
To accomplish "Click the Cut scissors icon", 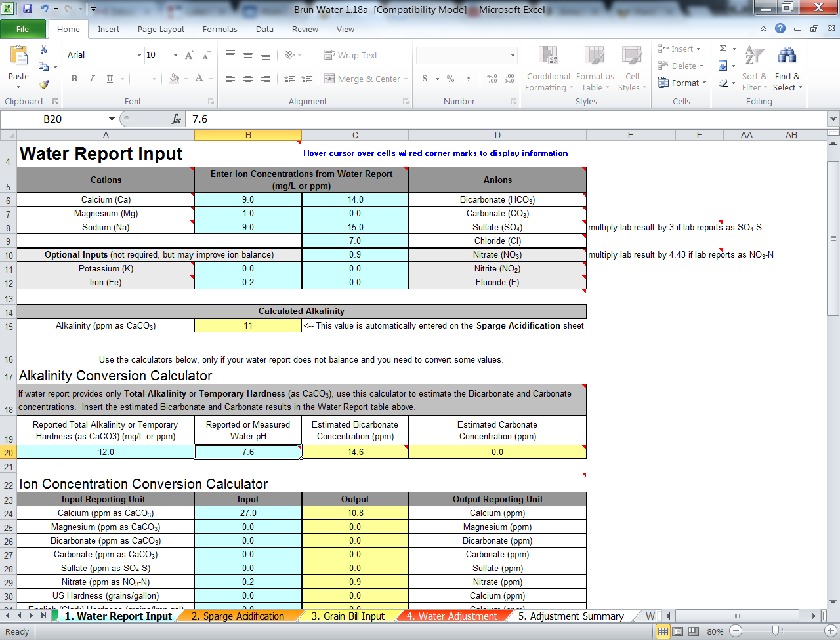I will click(43, 50).
